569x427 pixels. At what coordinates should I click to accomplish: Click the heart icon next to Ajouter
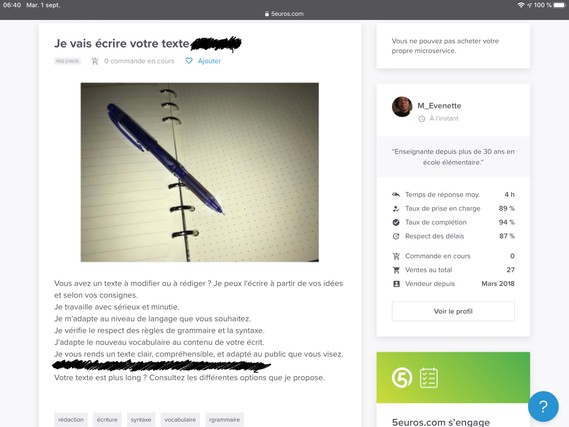189,61
